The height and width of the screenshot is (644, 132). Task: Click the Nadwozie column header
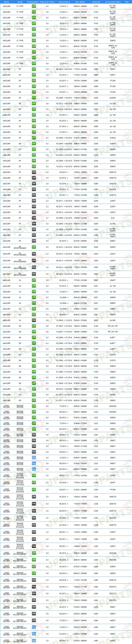click(96, 2)
